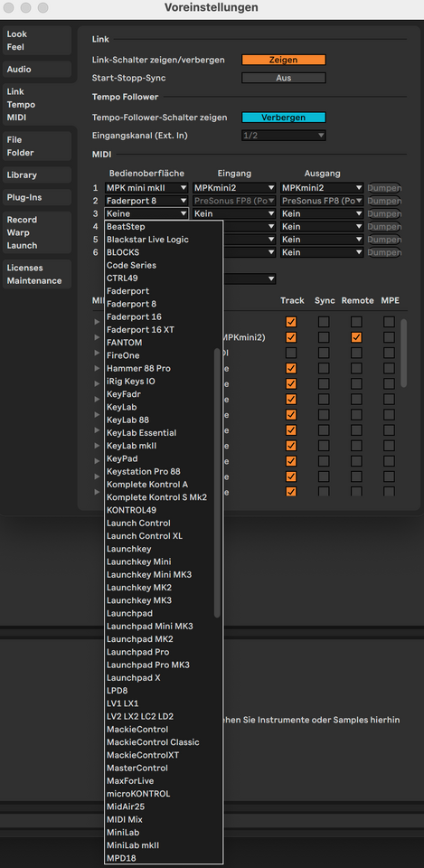This screenshot has width=424, height=868.
Task: Open the Plug-Ins tab
Action: point(36,197)
